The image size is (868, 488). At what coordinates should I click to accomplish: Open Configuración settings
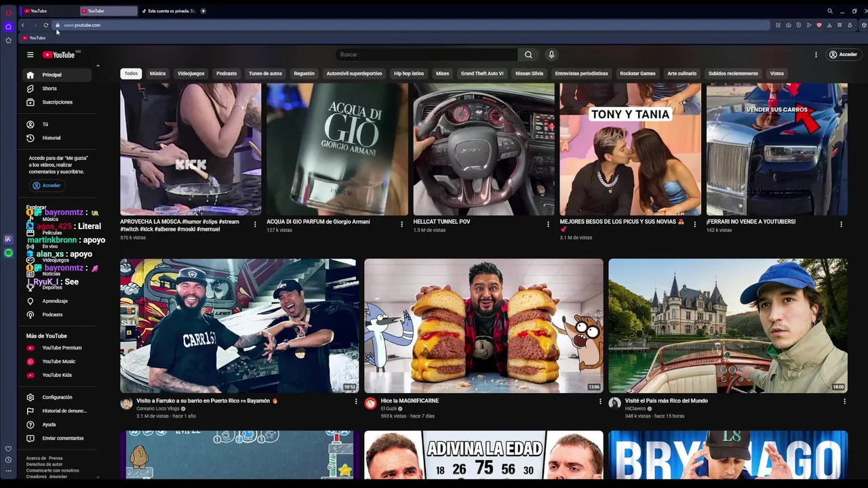(57, 397)
